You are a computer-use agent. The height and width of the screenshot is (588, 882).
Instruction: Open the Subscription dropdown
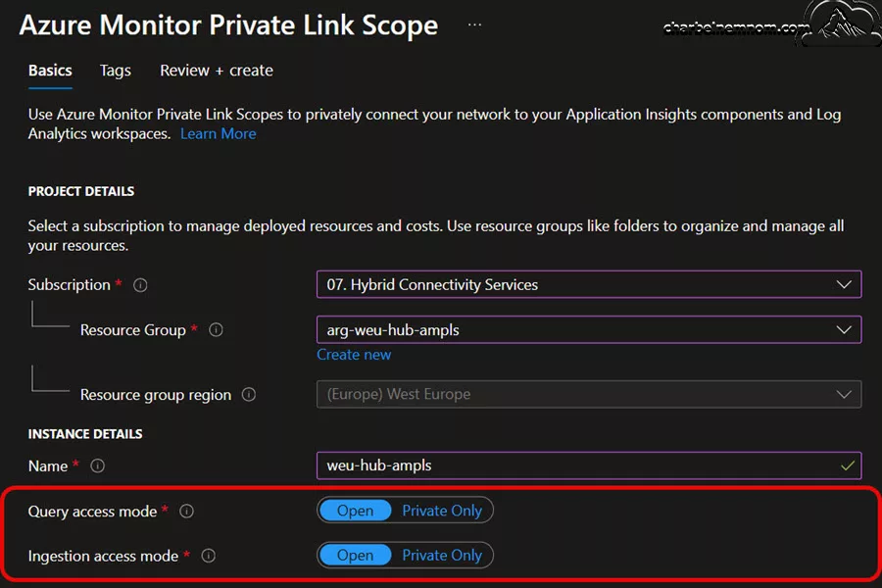(x=589, y=285)
